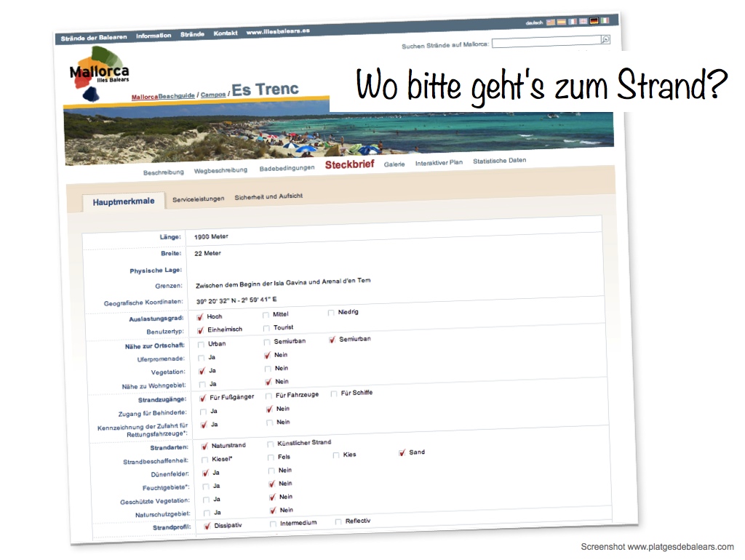Toggle the Künstlicher Strand checkbox

pos(271,444)
